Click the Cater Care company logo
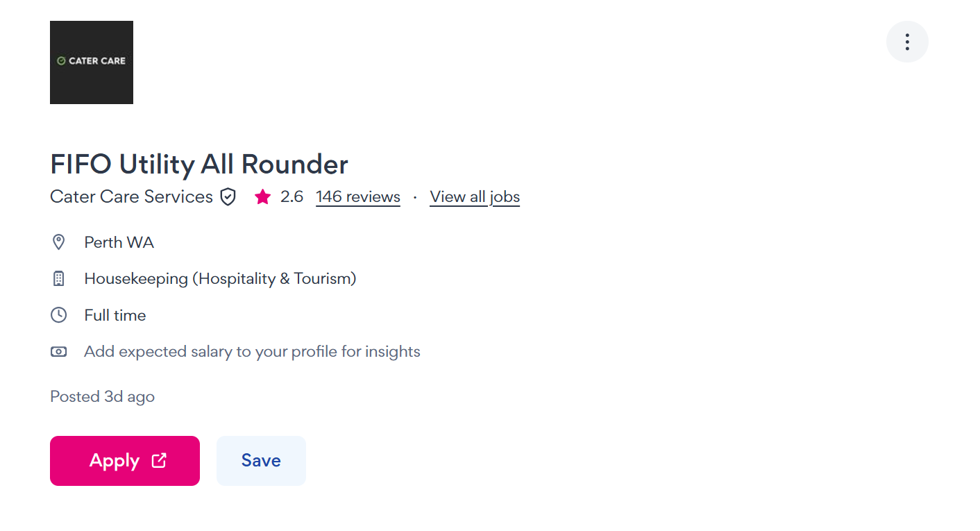 coord(92,62)
